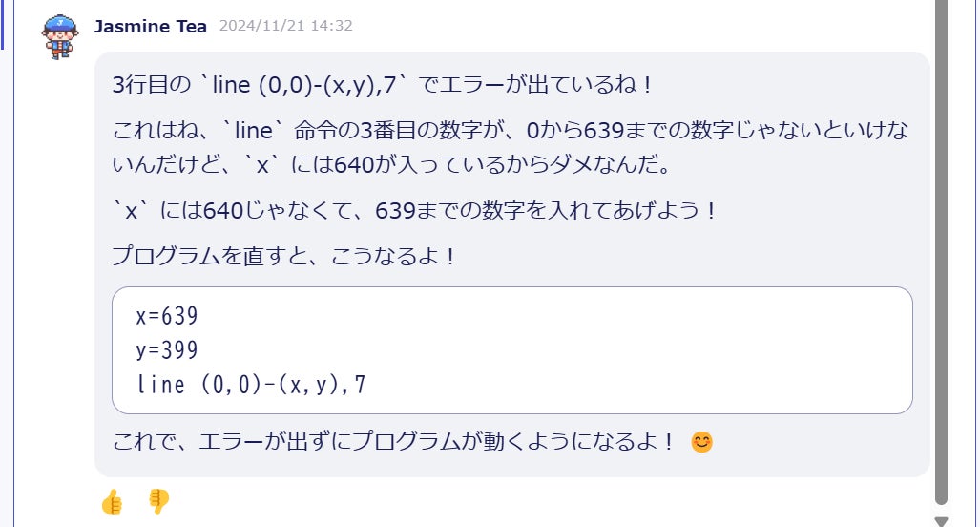Click the text 0から639までの数字

(630, 131)
